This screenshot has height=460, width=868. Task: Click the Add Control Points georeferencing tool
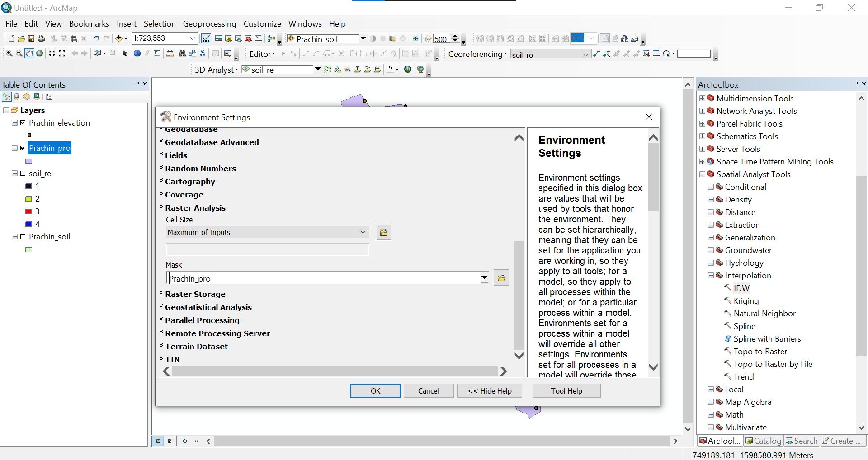597,53
